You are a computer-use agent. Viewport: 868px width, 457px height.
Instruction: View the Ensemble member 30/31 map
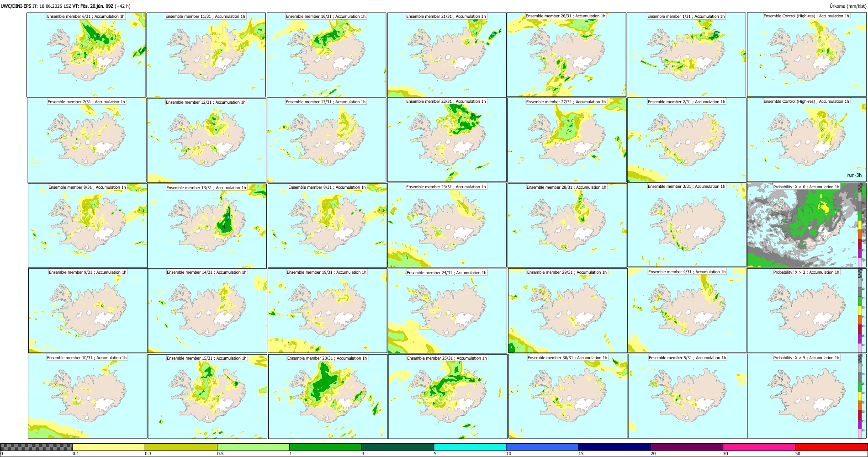[x=568, y=396]
